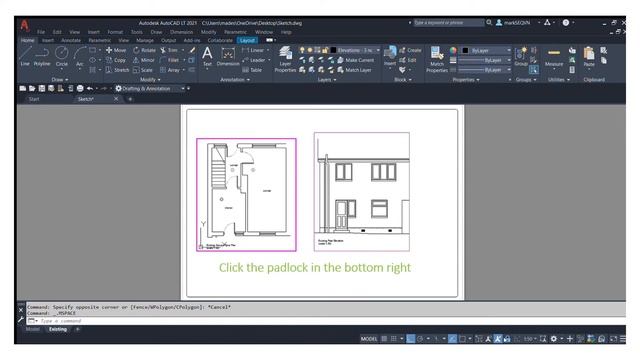Click the object color wheel swatch
The image size is (640, 360).
tap(453, 50)
